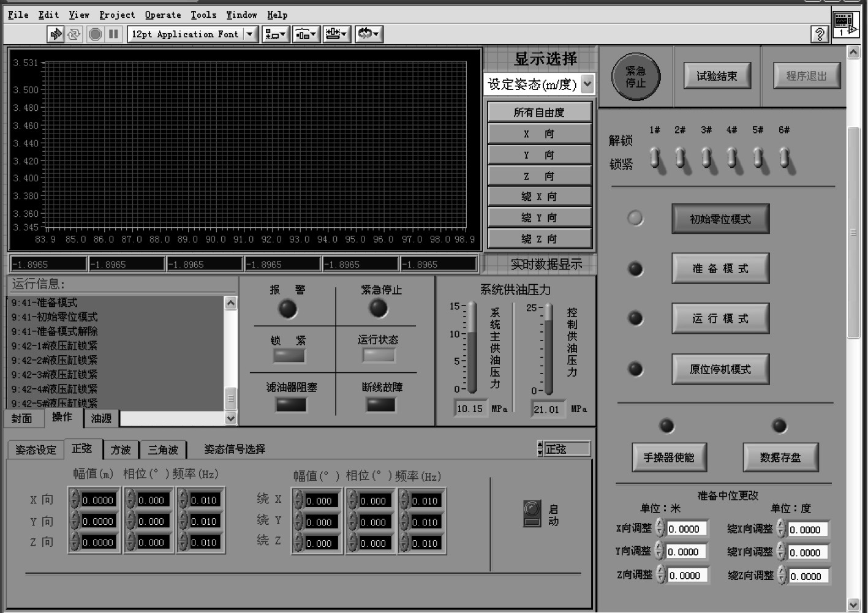Click the 数据存盘 data save button
The width and height of the screenshot is (868, 613).
tap(780, 457)
